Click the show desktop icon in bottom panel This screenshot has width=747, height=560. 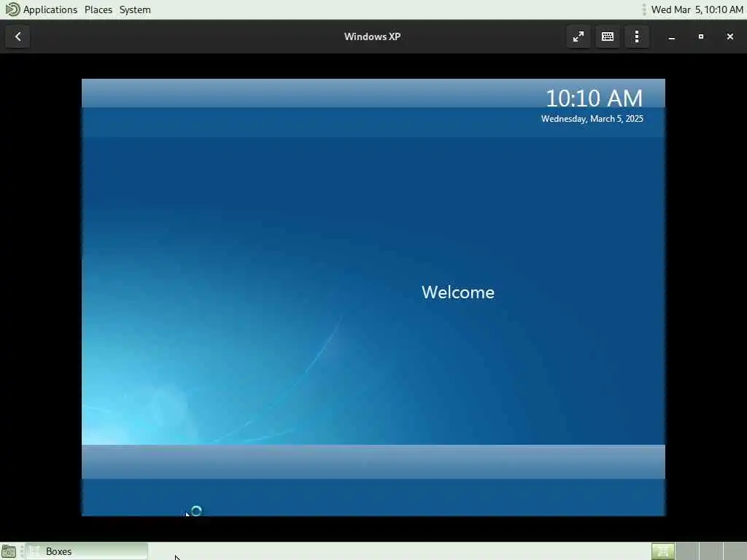[x=9, y=551]
